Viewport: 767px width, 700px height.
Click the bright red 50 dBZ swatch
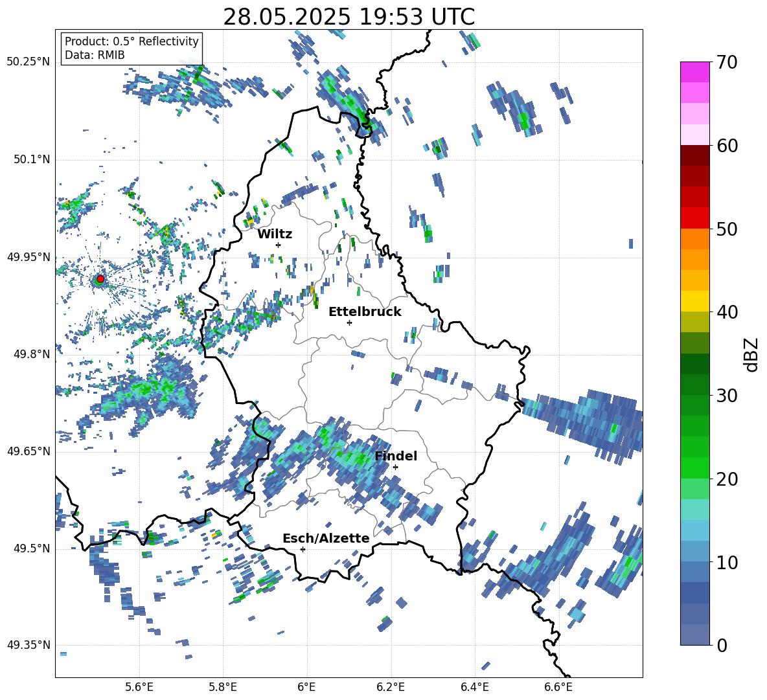(x=695, y=218)
